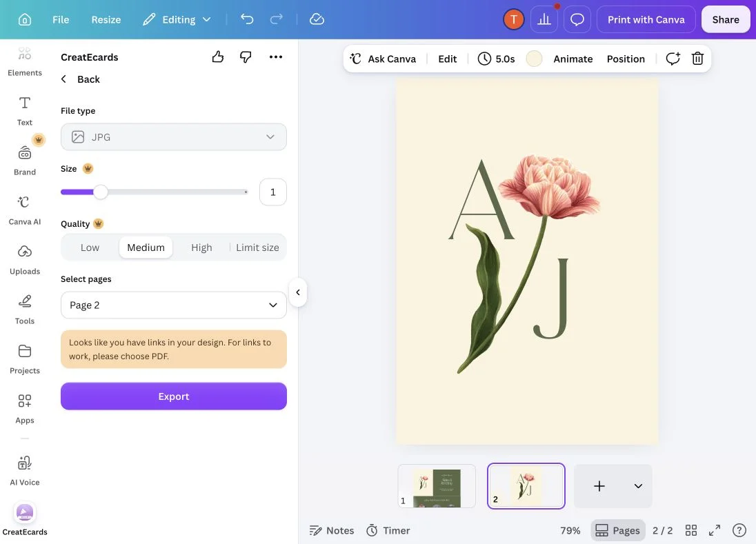The height and width of the screenshot is (544, 756).
Task: Open the Timer tool
Action: 388,530
